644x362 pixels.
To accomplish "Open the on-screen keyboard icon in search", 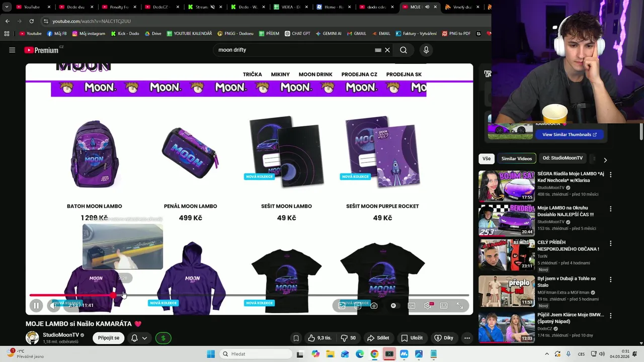I will point(378,50).
